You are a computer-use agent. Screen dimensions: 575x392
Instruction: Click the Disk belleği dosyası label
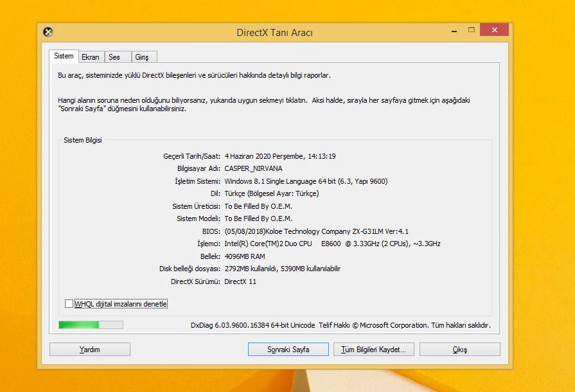190,269
